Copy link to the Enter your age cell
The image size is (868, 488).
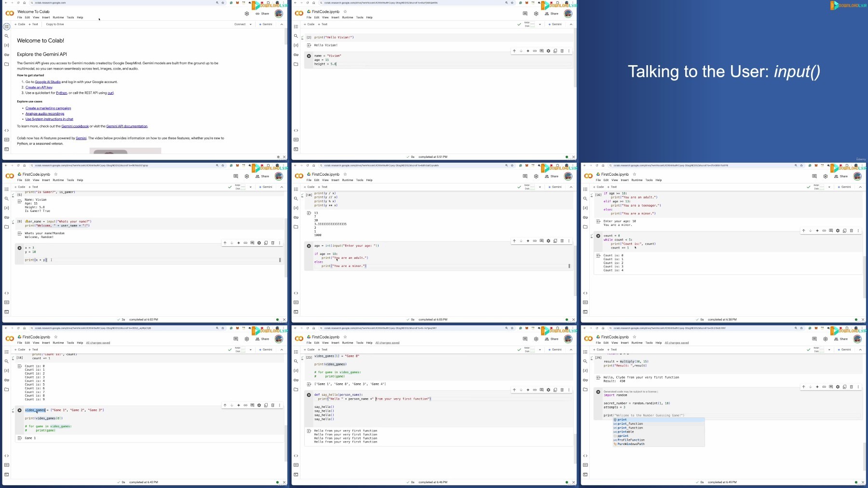pyautogui.click(x=534, y=241)
